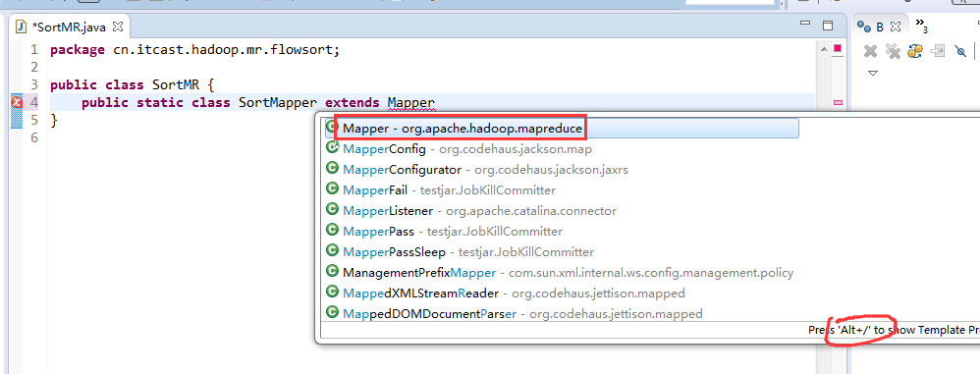Switch to the SortMR.java editor tab
The image size is (980, 374).
click(x=70, y=27)
